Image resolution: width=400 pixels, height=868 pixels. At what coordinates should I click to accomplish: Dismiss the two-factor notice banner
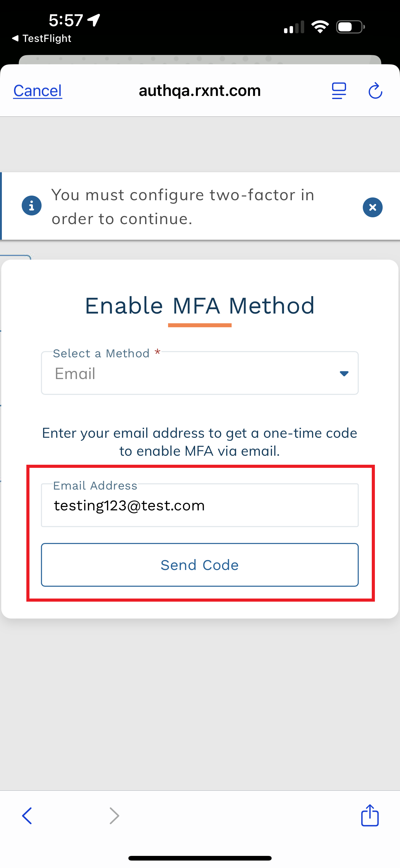tap(372, 207)
